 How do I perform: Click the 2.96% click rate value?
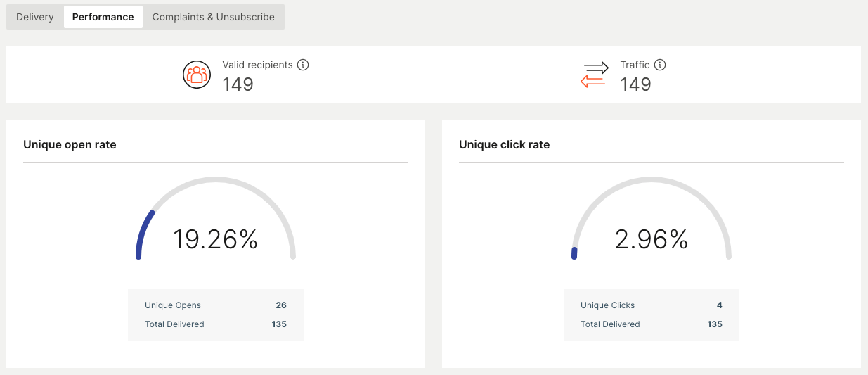[x=651, y=240]
